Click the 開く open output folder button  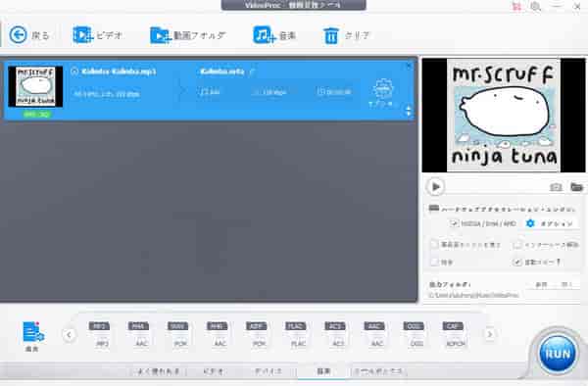pyautogui.click(x=565, y=285)
